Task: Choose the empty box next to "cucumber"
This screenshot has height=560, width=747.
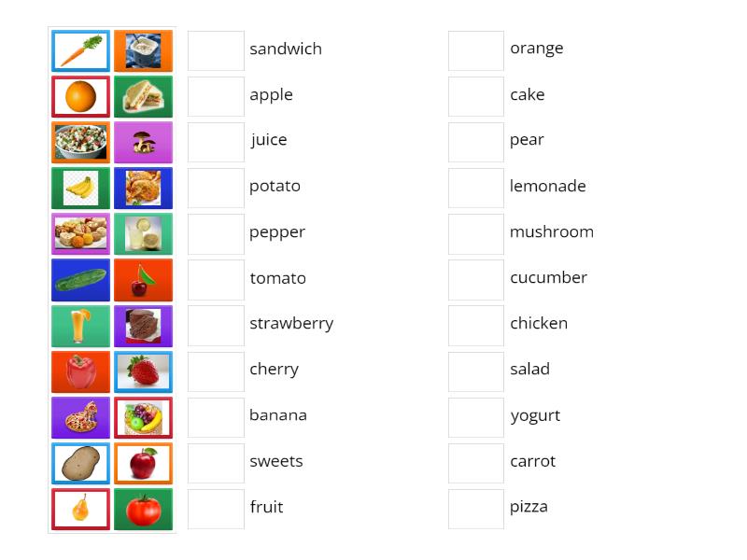Action: 476,279
